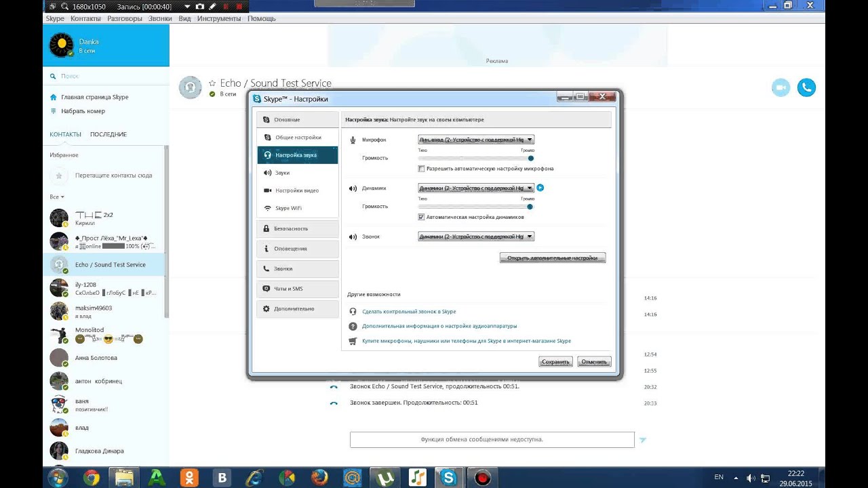Start voice call with Echo service
868x488 pixels.
click(806, 87)
